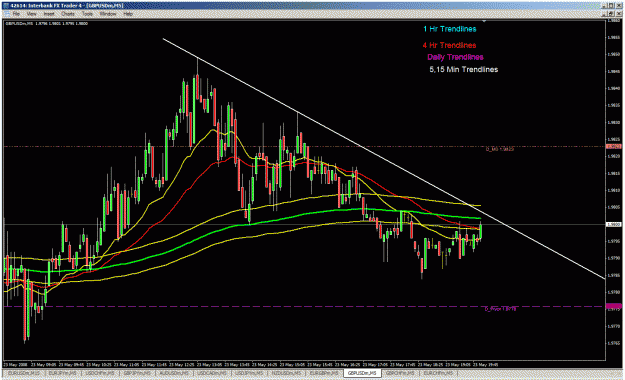Image resolution: width=625 pixels, height=380 pixels.
Task: Switch to the NZDUSDm,M5 chart tab
Action: coord(287,373)
